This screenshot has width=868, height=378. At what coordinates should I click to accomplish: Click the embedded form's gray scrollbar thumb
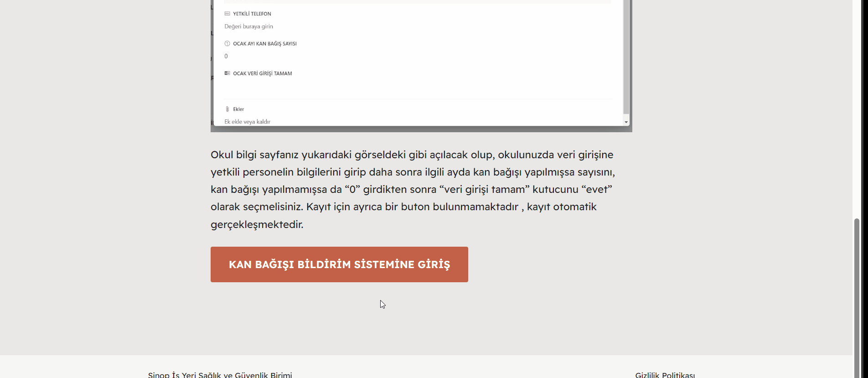tap(626, 55)
